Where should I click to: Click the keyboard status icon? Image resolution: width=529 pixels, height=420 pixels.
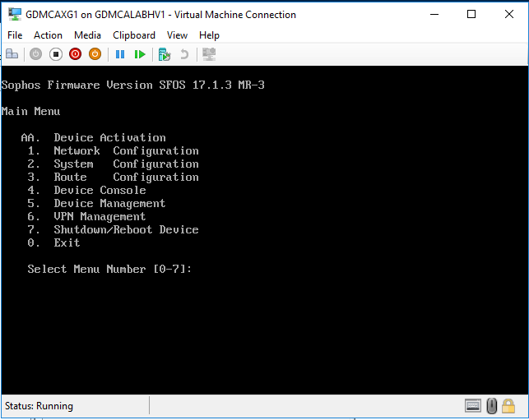click(473, 405)
